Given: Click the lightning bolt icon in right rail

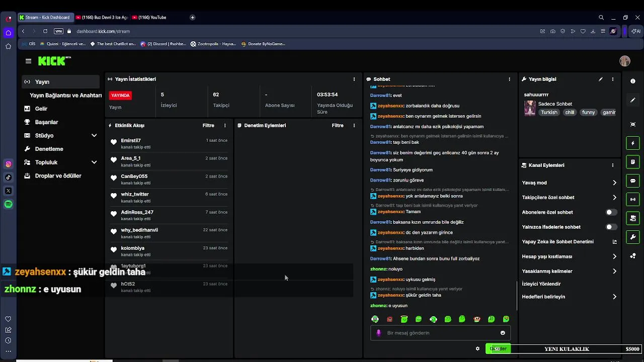Looking at the screenshot, I should [633, 143].
